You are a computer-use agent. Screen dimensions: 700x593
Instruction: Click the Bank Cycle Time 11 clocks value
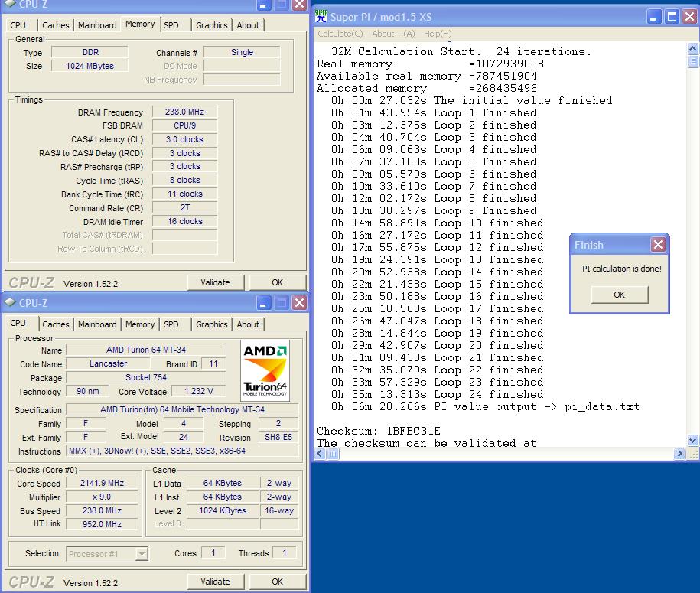[x=185, y=194]
